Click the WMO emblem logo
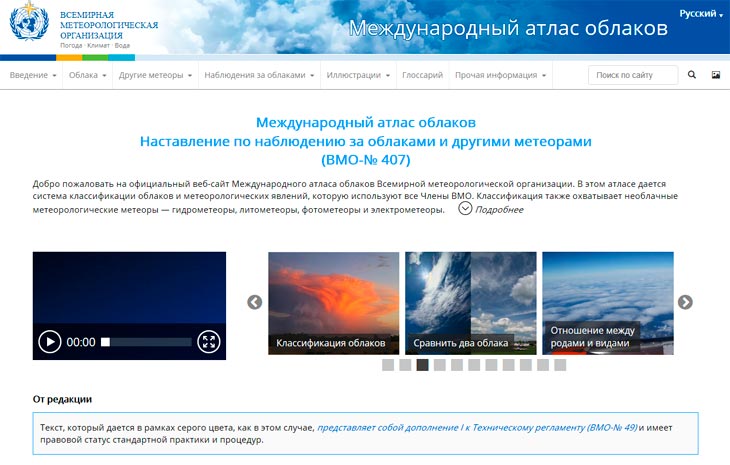The height and width of the screenshot is (465, 730). coord(29,21)
